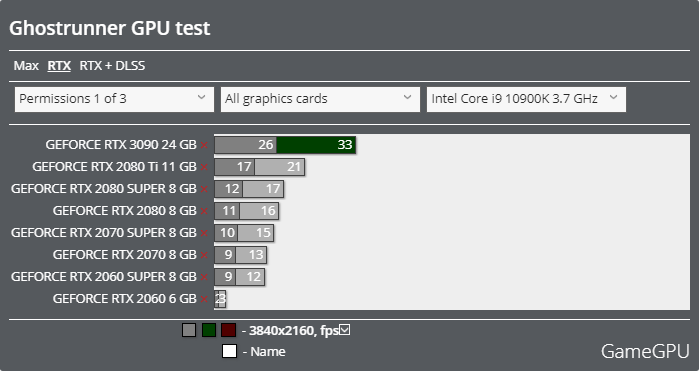This screenshot has width=699, height=371.
Task: Click the white Name legend swatch
Action: pyautogui.click(x=229, y=351)
